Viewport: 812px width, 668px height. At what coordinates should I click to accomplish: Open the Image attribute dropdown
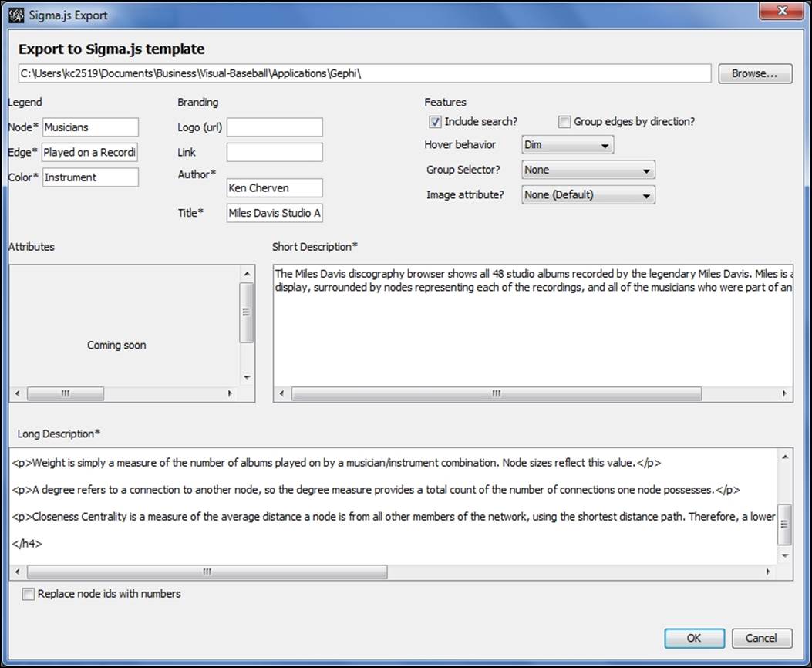(x=588, y=195)
